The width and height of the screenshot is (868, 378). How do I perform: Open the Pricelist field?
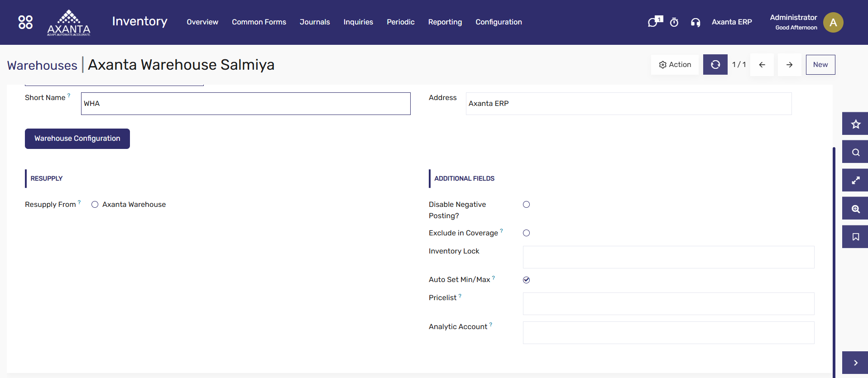668,304
